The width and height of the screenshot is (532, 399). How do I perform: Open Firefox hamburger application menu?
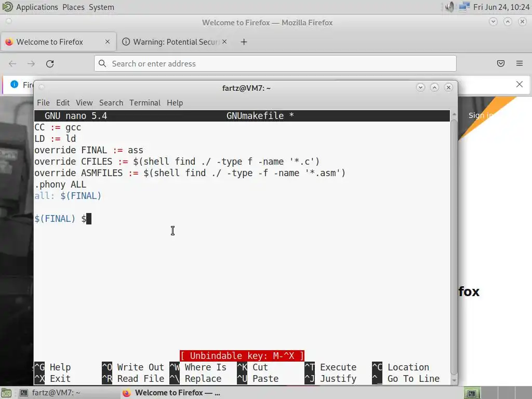[x=520, y=63]
